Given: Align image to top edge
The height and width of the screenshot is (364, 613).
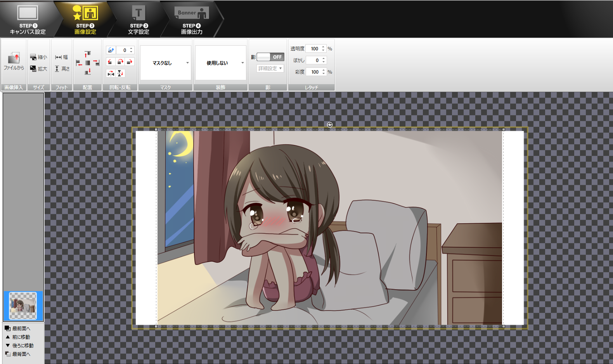Looking at the screenshot, I should 88,53.
